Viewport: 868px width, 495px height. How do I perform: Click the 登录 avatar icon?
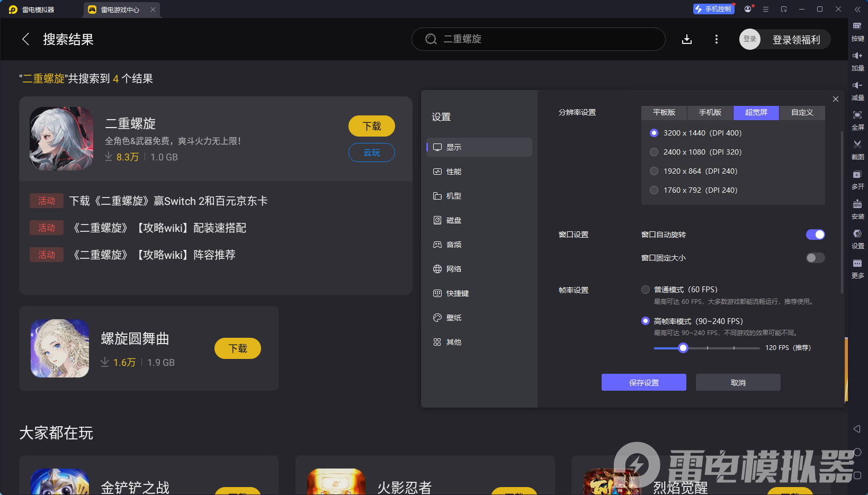750,39
